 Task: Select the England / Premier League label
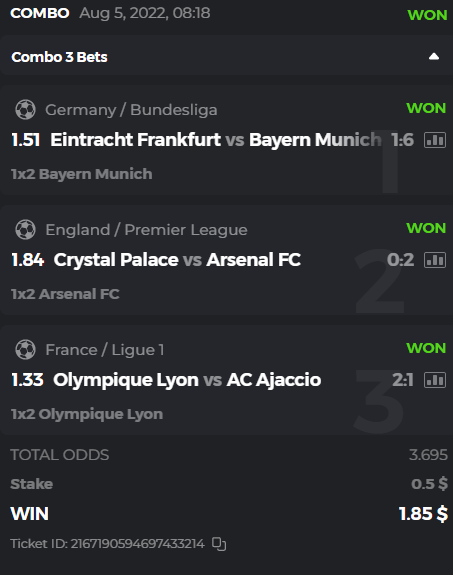146,230
